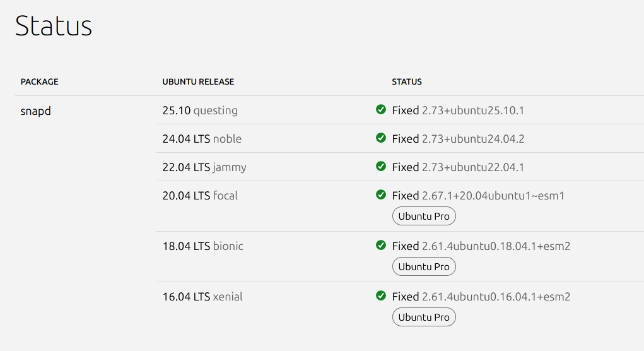Viewport: 644px width, 351px height.
Task: Click green check icon for 22.04 jammy
Action: [x=381, y=167]
